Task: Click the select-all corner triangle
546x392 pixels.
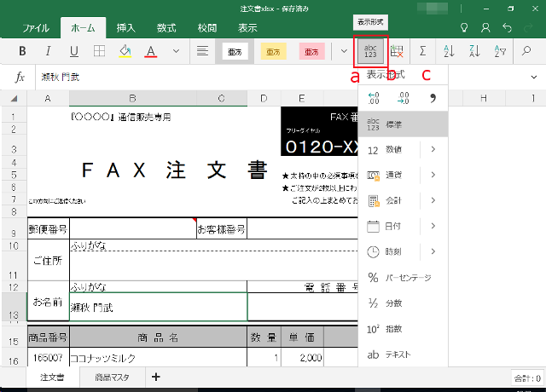Action: tap(14, 99)
